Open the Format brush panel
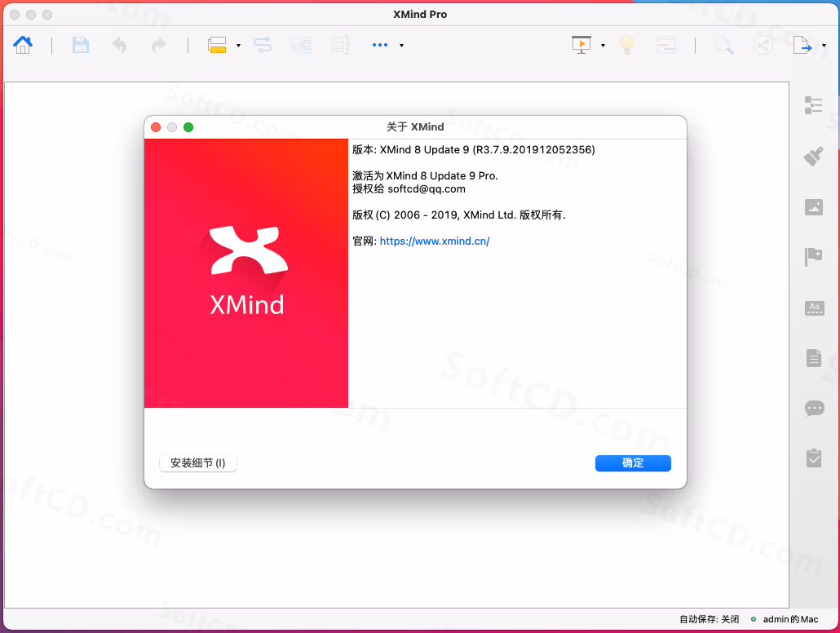840x633 pixels. [x=814, y=156]
